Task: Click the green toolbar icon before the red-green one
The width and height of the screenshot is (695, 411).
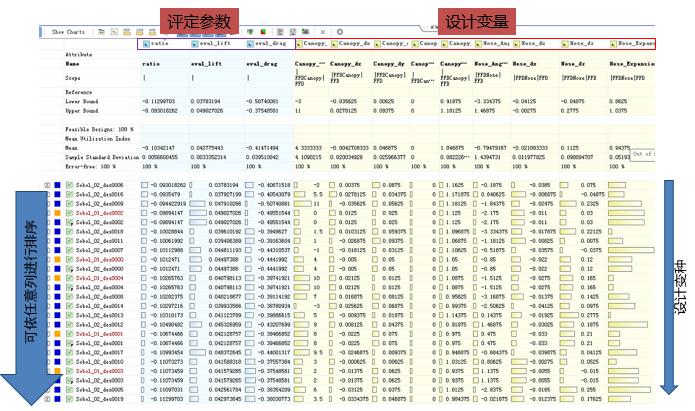Action: pyautogui.click(x=250, y=32)
